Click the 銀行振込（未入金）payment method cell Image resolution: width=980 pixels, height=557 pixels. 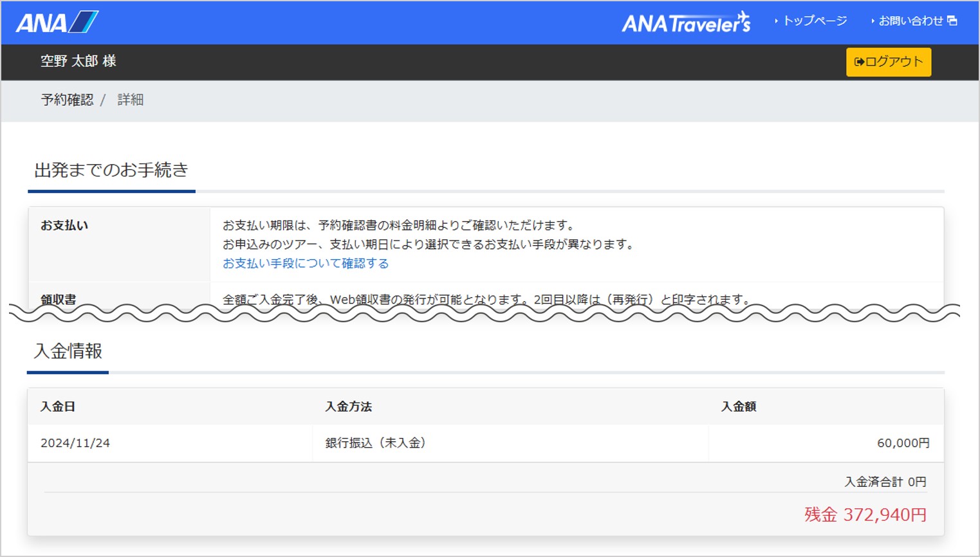[x=375, y=443]
